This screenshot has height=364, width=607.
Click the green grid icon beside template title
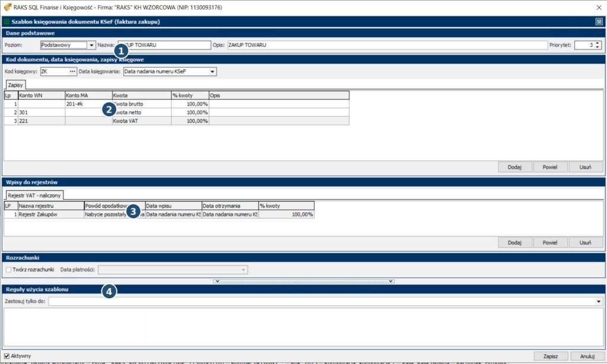[x=7, y=22]
